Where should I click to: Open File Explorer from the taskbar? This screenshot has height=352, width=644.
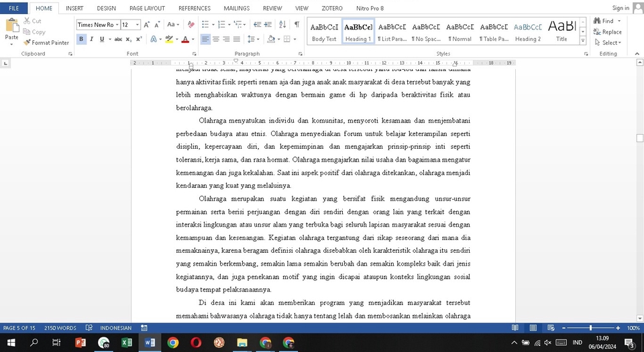pos(242,343)
